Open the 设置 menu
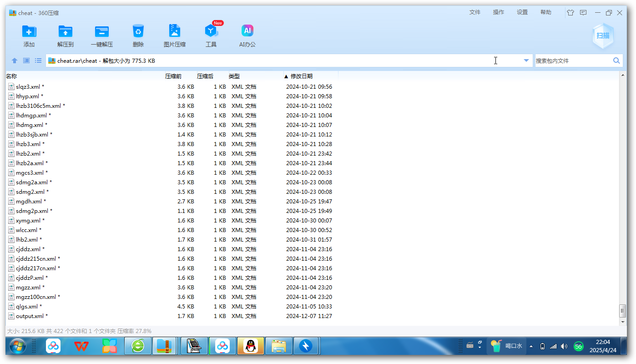Viewport: 636px width, 364px height. [x=522, y=12]
